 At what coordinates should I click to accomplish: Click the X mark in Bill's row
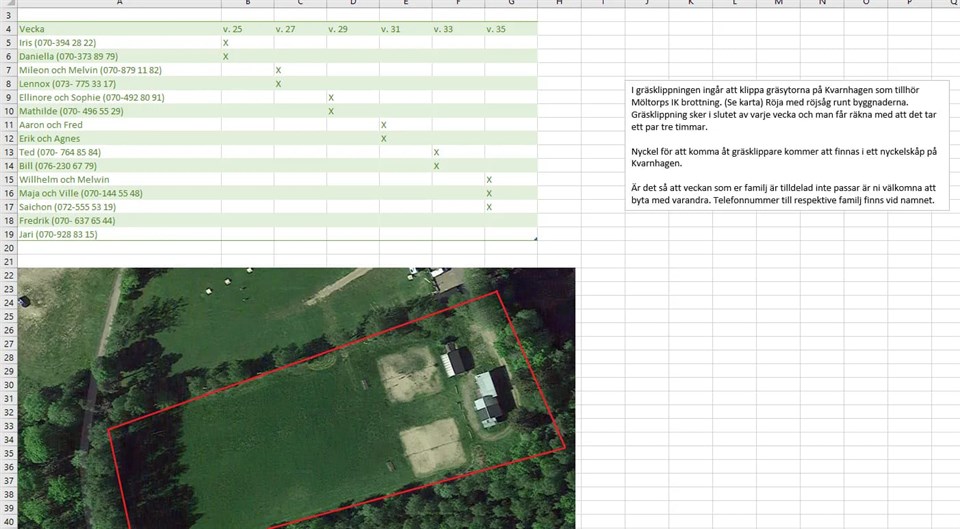pyautogui.click(x=437, y=166)
